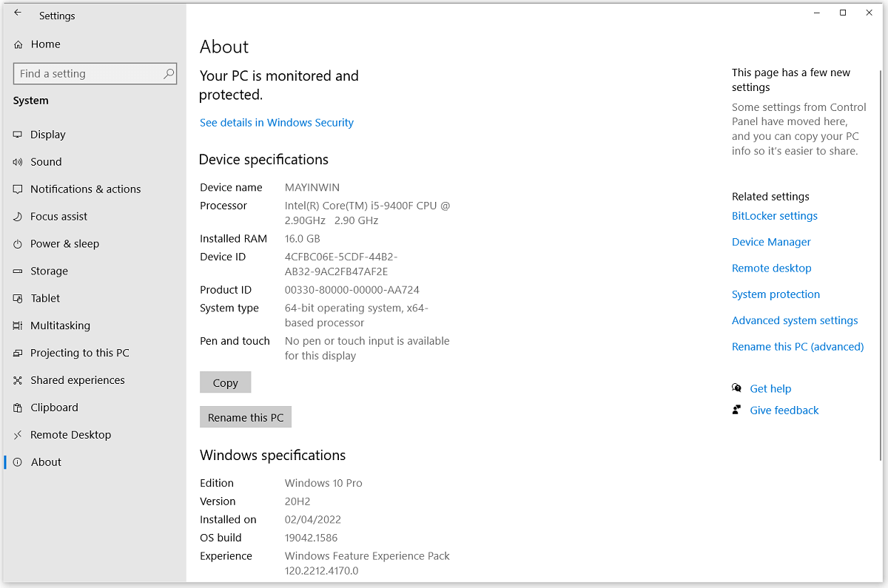Click the Clipboard icon

18,408
